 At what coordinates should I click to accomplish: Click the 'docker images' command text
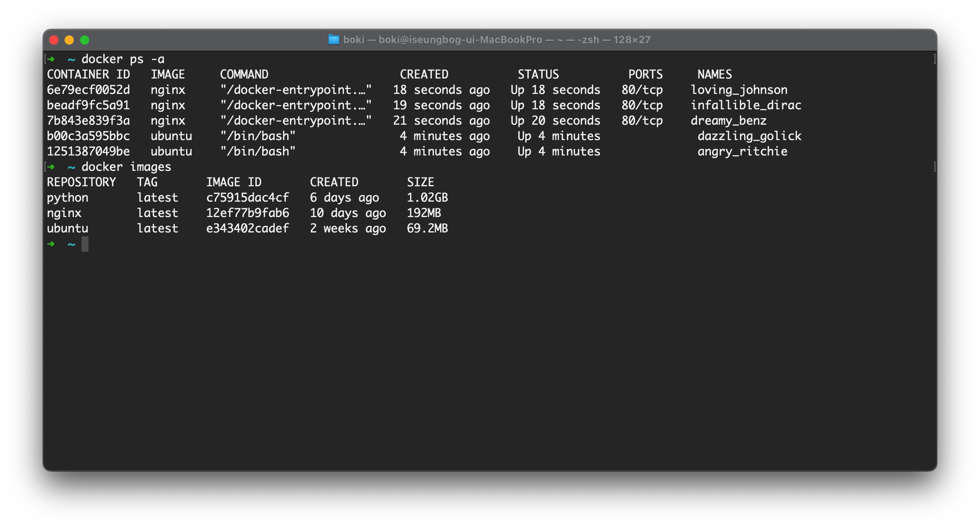pos(126,167)
